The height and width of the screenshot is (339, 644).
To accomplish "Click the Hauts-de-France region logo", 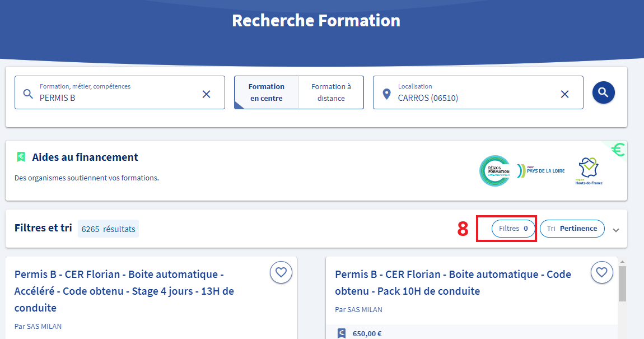I will pyautogui.click(x=589, y=170).
